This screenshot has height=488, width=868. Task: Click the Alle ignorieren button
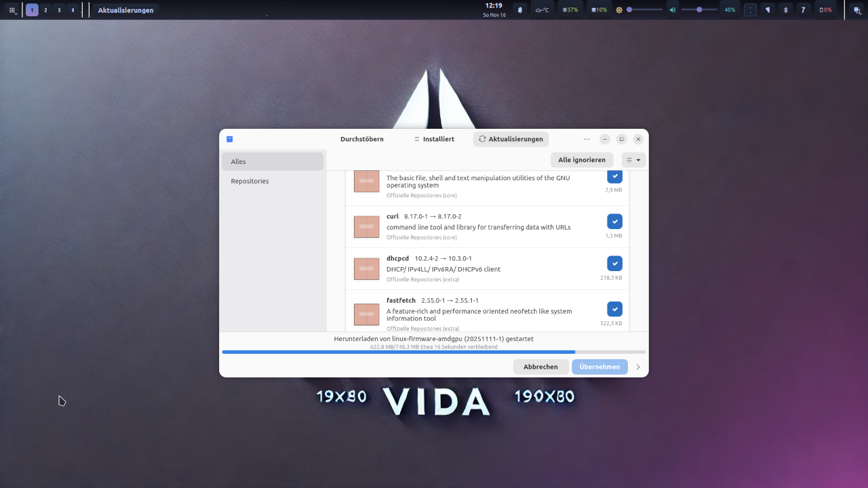tap(581, 160)
